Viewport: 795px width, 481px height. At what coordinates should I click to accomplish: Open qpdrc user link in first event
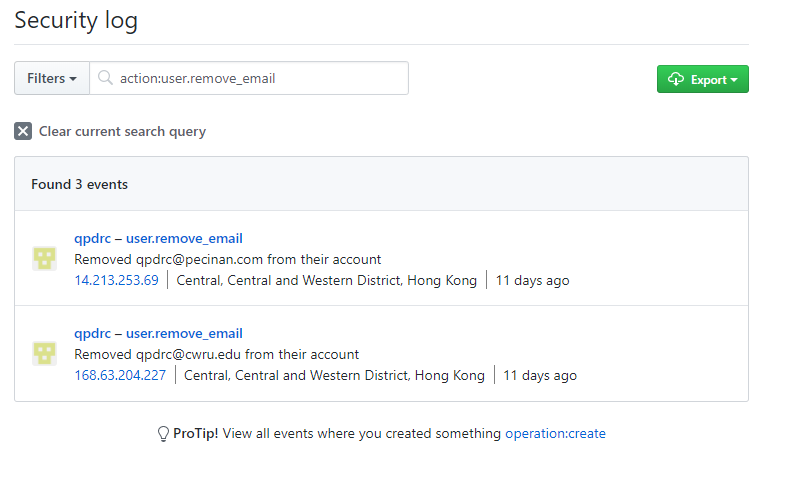pos(92,238)
